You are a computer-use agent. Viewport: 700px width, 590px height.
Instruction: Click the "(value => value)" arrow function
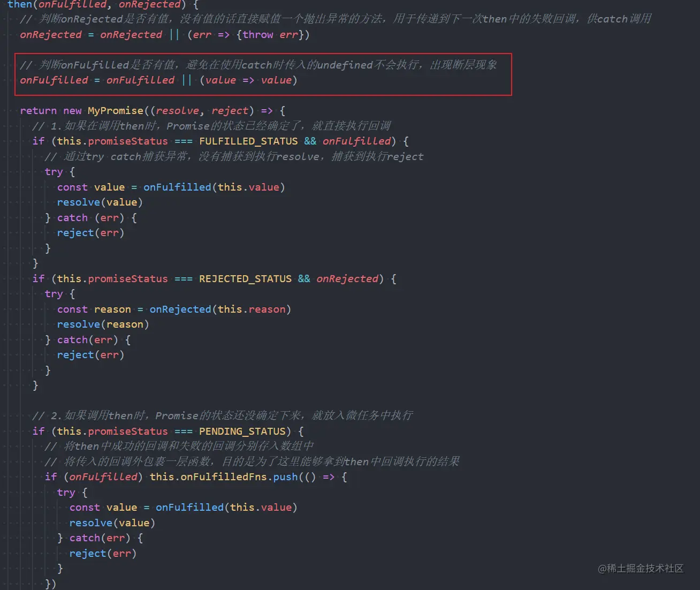pyautogui.click(x=248, y=80)
